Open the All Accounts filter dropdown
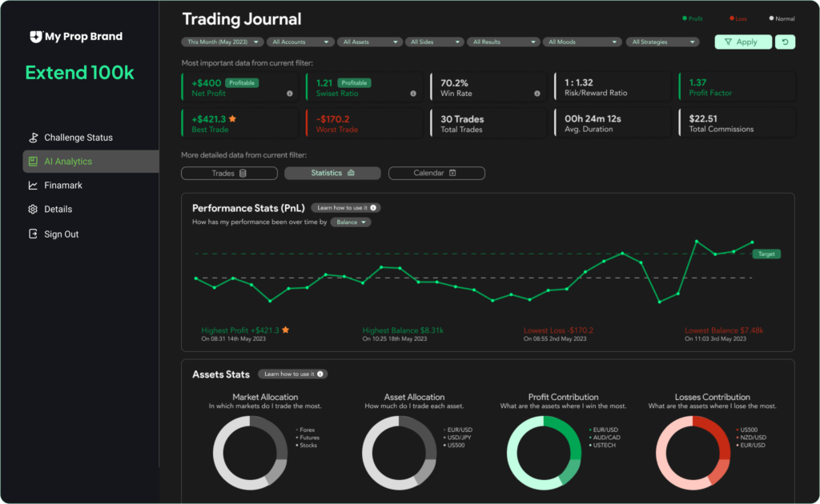 300,42
